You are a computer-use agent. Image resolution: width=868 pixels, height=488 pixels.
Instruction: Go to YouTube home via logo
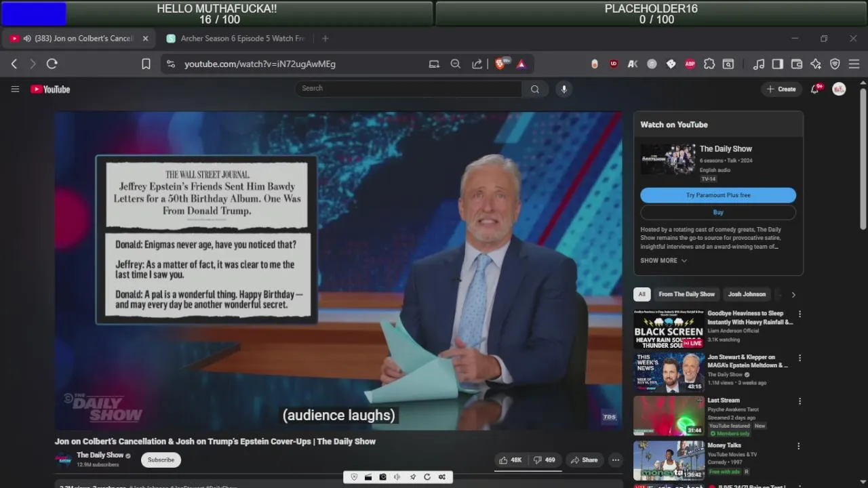click(x=50, y=89)
